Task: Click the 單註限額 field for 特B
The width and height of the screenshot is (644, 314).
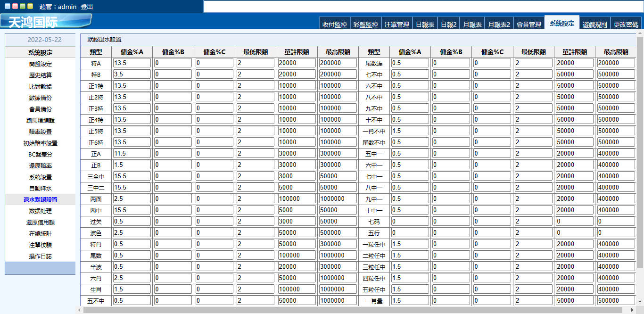Action: point(297,74)
